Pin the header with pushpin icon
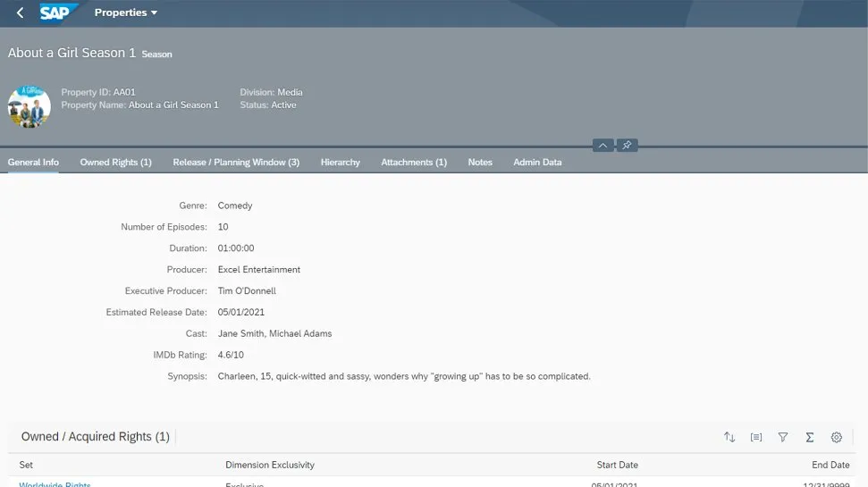The height and width of the screenshot is (487, 868). coord(627,145)
